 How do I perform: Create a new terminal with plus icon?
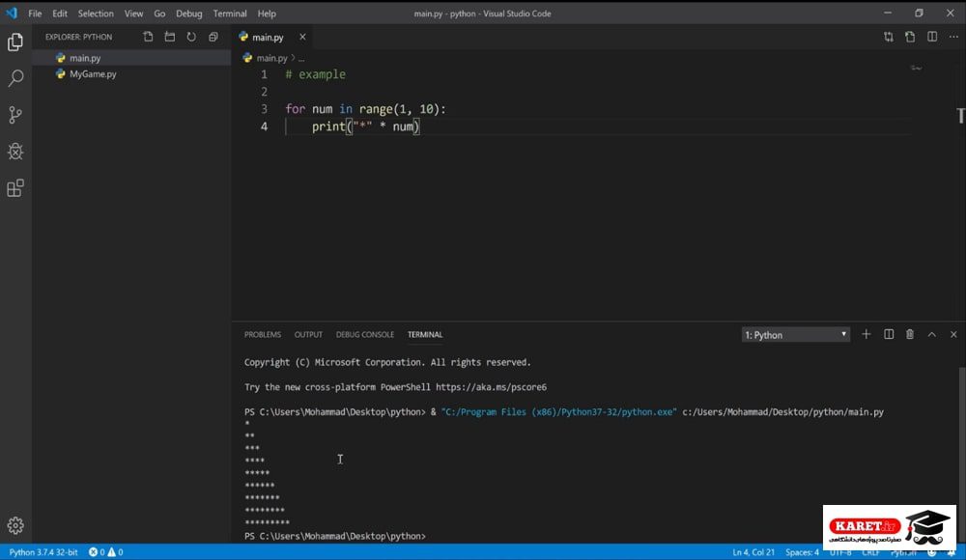[867, 334]
